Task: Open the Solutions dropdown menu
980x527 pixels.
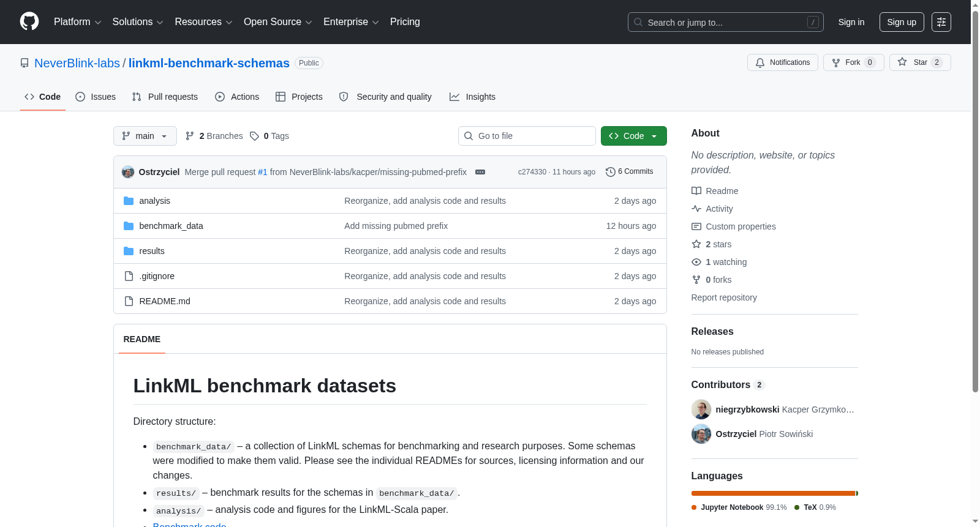Action: tap(138, 22)
